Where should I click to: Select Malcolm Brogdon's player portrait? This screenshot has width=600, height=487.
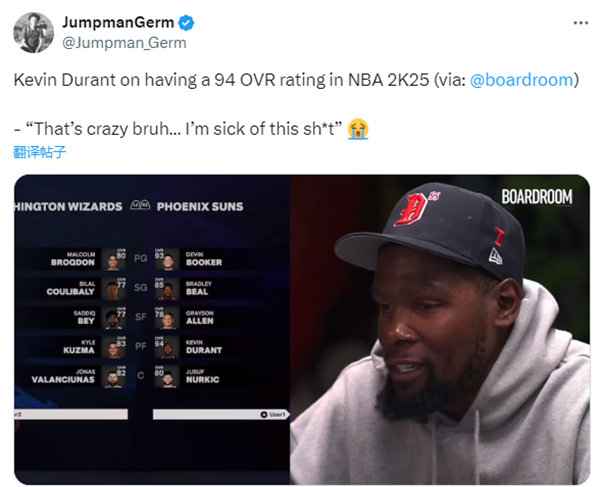pos(114,260)
